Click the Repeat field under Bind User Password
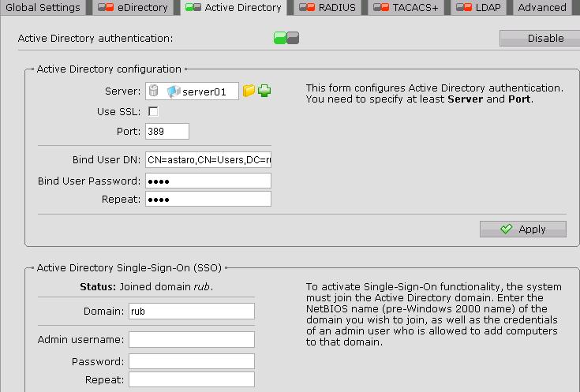The width and height of the screenshot is (580, 392). 208,199
